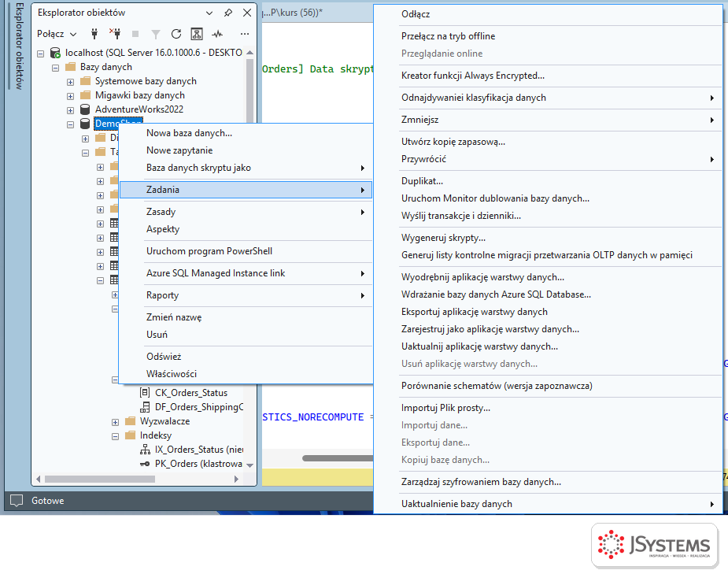Click the hierarchy diagram icon beside Refresh

tap(197, 34)
